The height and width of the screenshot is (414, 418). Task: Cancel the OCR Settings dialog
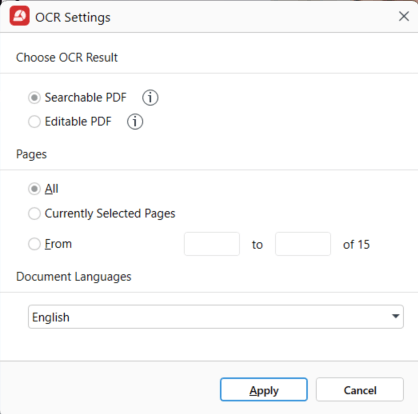[x=360, y=389]
